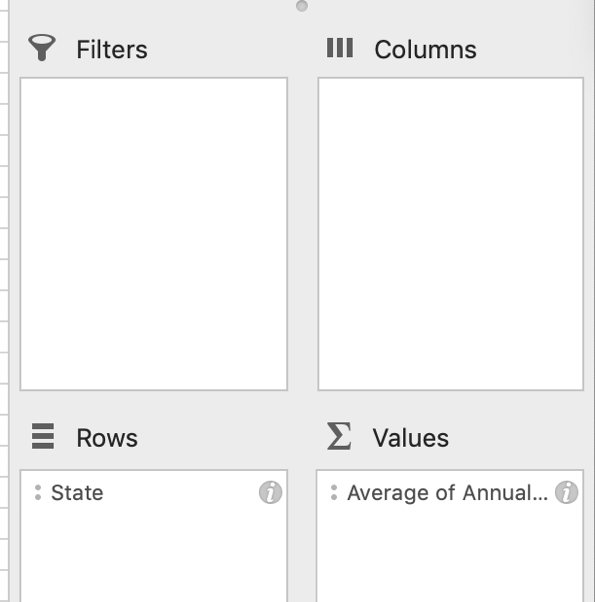Click inside the empty Filters box
The image size is (595, 602).
pyautogui.click(x=154, y=234)
